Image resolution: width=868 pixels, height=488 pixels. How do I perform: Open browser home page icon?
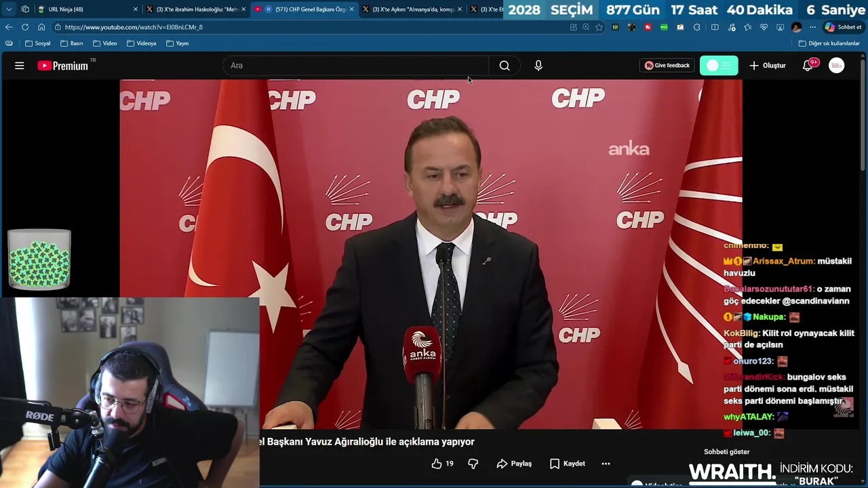click(41, 27)
